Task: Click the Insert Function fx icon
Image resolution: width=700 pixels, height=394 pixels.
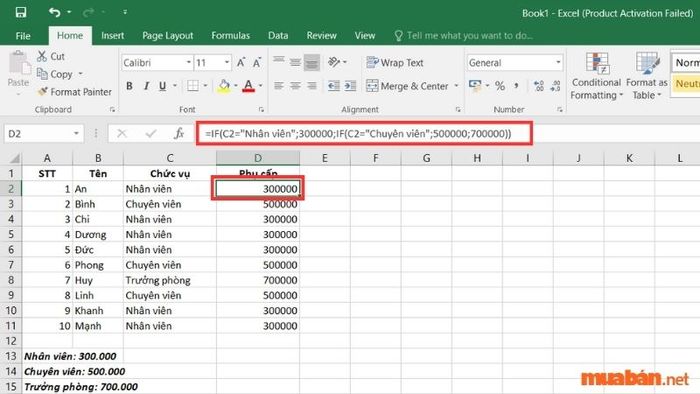Action: 179,133
